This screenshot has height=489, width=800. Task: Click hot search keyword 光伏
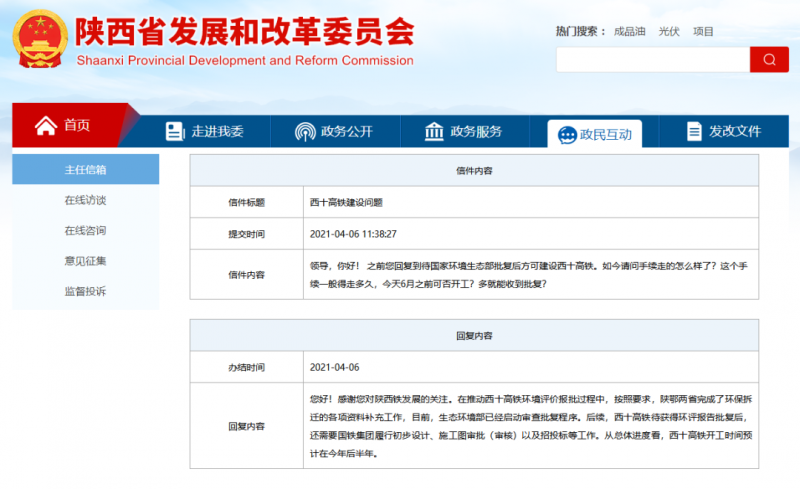click(x=669, y=31)
